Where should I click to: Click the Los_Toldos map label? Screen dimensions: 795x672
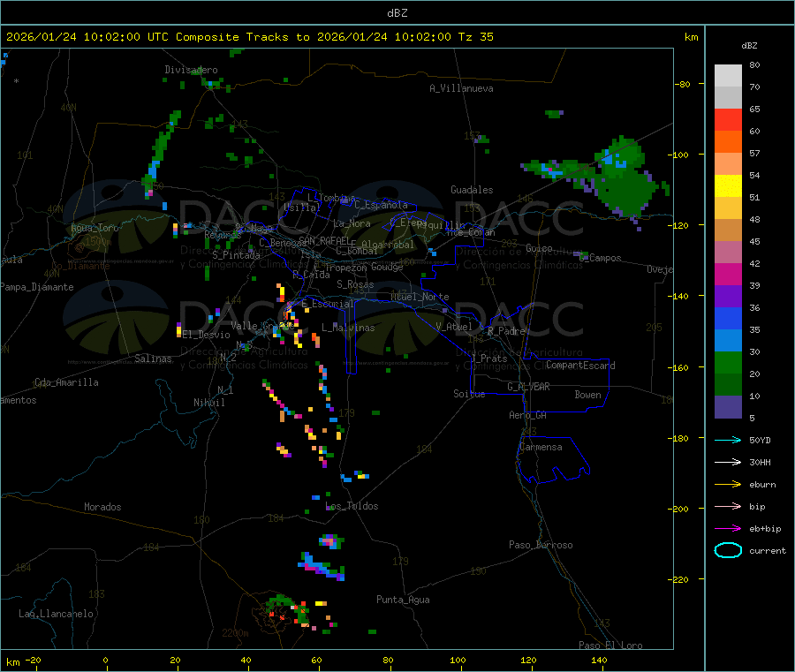click(x=352, y=506)
